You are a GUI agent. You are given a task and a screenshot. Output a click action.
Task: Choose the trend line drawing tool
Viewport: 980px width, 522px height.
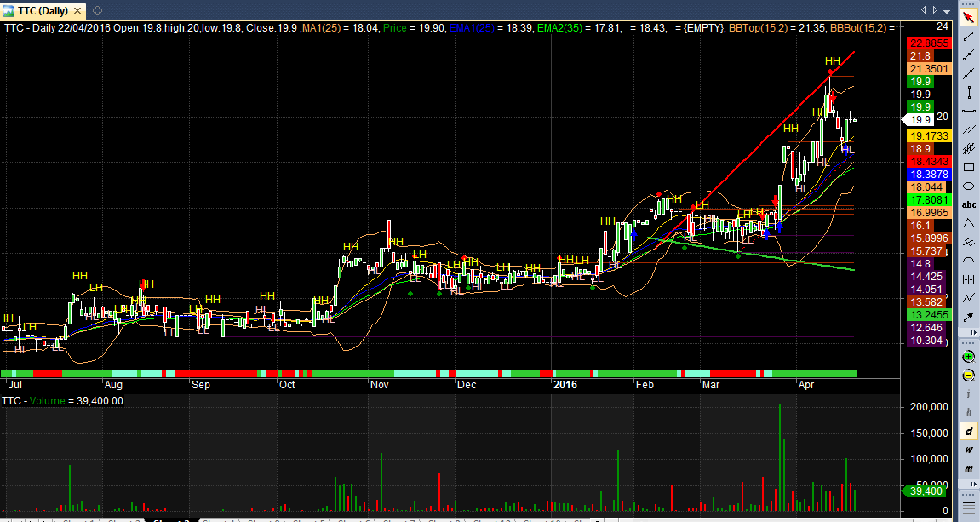(x=968, y=37)
